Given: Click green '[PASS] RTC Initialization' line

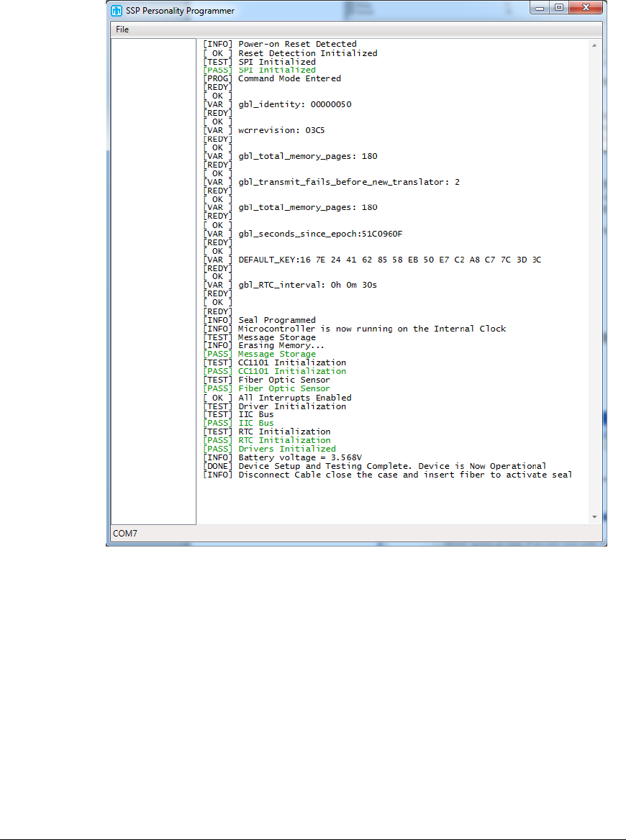Looking at the screenshot, I should point(267,440).
